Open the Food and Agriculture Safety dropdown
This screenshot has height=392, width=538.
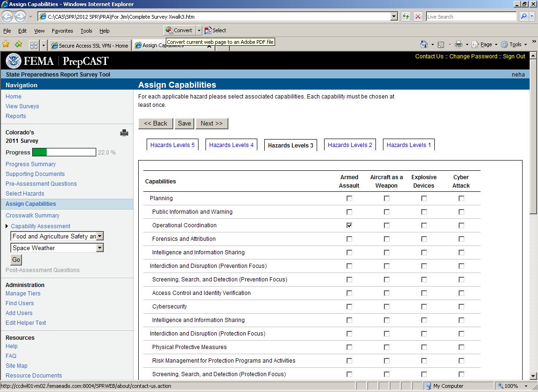pos(100,237)
